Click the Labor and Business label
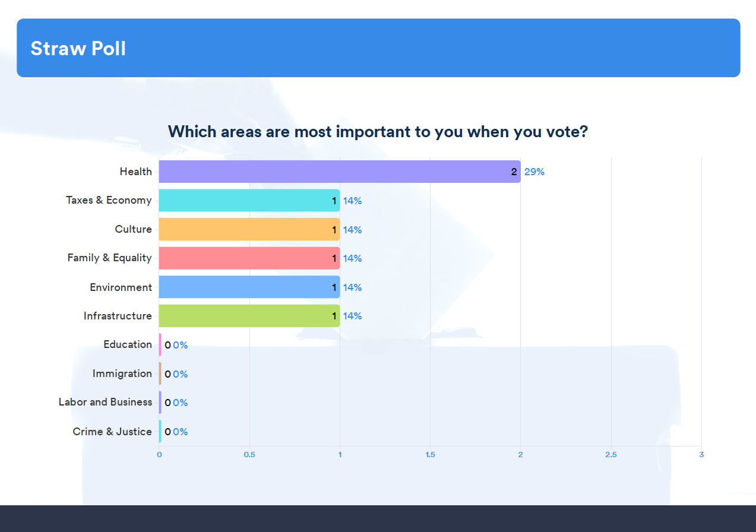This screenshot has height=532, width=756. [105, 402]
